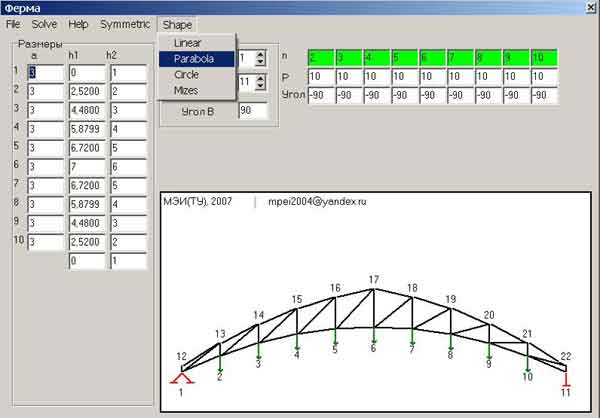Select green node cell n = 5

[404, 57]
